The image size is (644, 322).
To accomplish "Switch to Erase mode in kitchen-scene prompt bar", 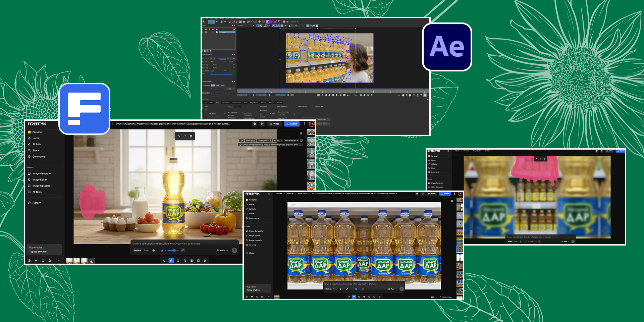I will [x=146, y=250].
